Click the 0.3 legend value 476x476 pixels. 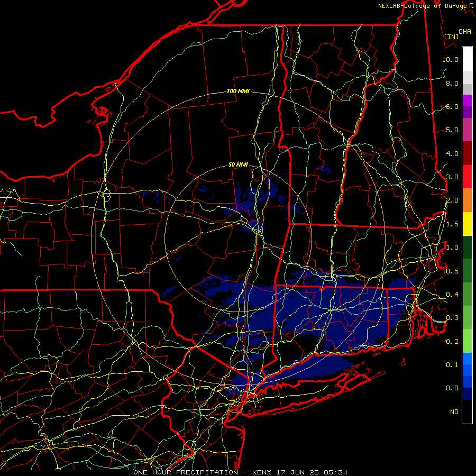[452, 318]
